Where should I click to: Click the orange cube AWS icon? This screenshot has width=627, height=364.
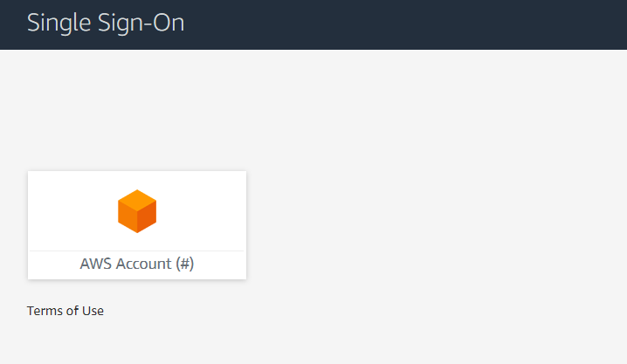(x=137, y=211)
